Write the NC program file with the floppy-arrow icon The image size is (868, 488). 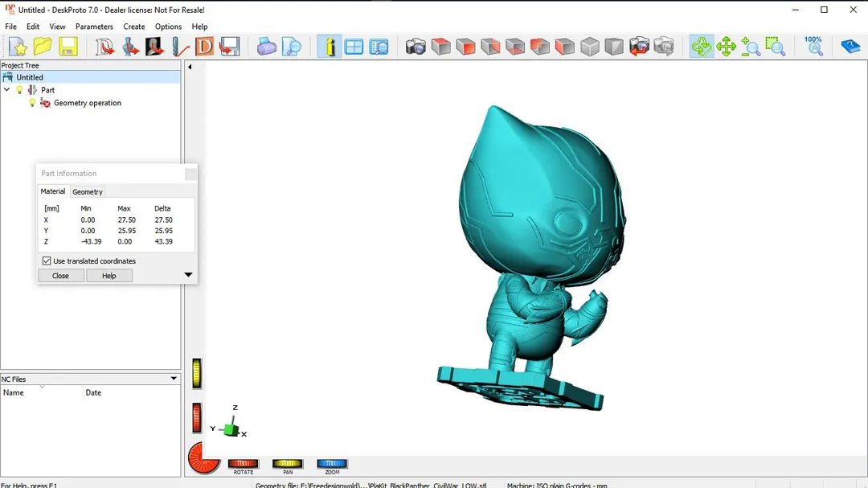click(229, 47)
